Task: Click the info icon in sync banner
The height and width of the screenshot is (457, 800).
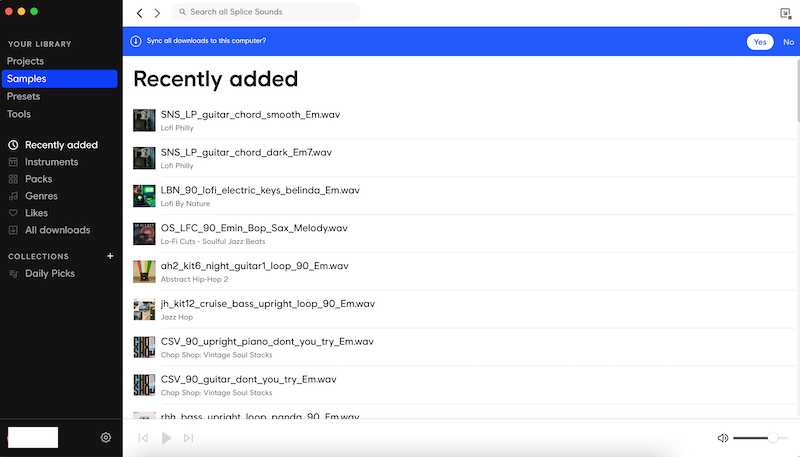Action: click(x=136, y=41)
